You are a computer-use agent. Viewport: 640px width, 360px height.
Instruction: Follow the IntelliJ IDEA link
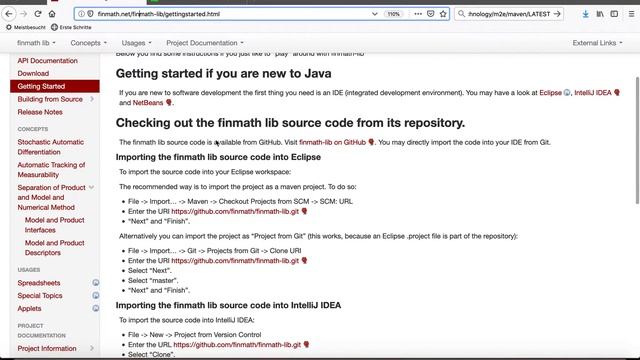[593, 93]
